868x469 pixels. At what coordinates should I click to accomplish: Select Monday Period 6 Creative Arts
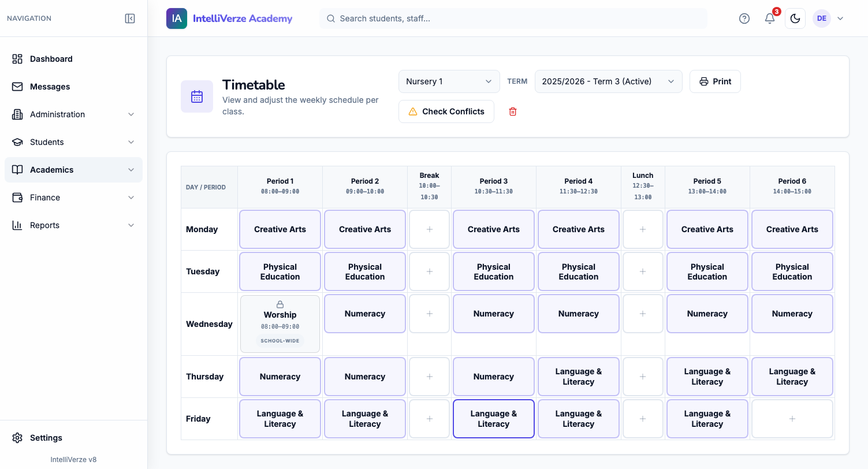click(792, 229)
